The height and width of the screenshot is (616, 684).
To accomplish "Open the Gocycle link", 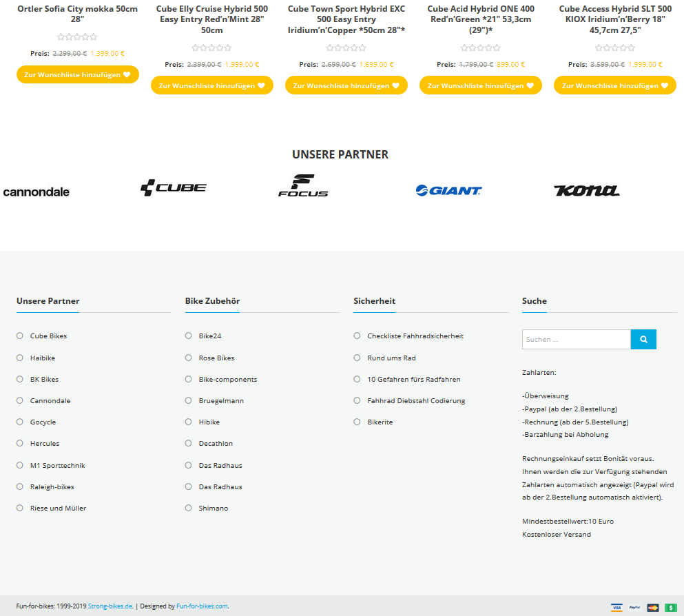I will (x=43, y=422).
